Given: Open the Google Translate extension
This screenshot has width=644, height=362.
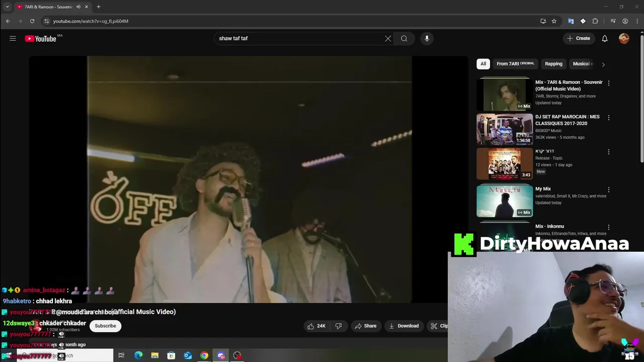Looking at the screenshot, I should (x=571, y=21).
